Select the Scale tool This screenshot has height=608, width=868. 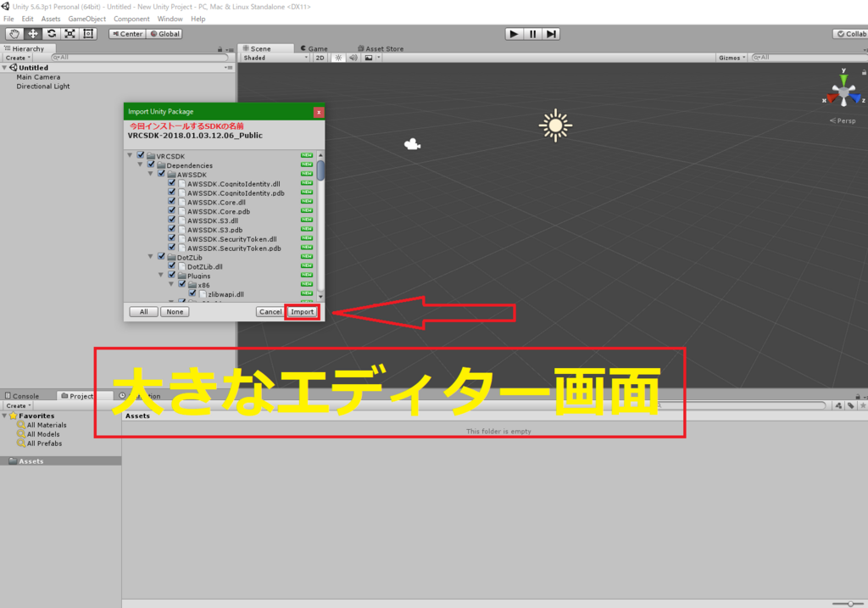(70, 34)
